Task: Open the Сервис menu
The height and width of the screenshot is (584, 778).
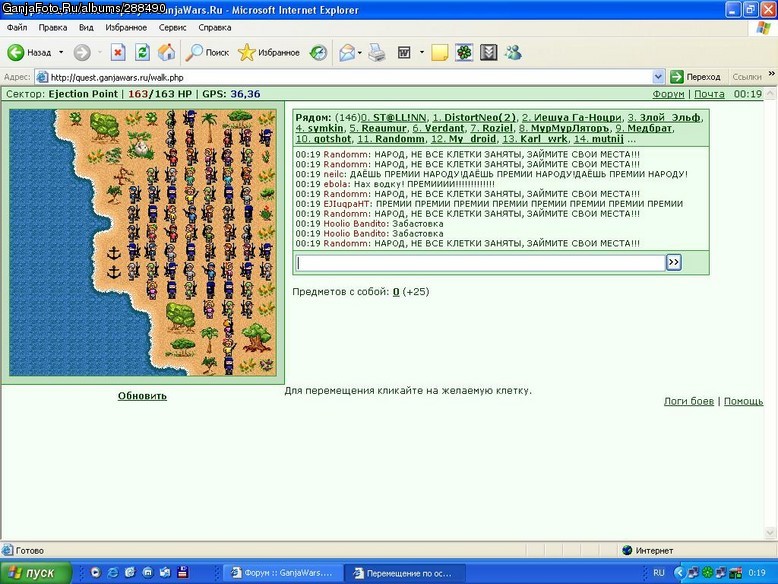Action: point(173,27)
